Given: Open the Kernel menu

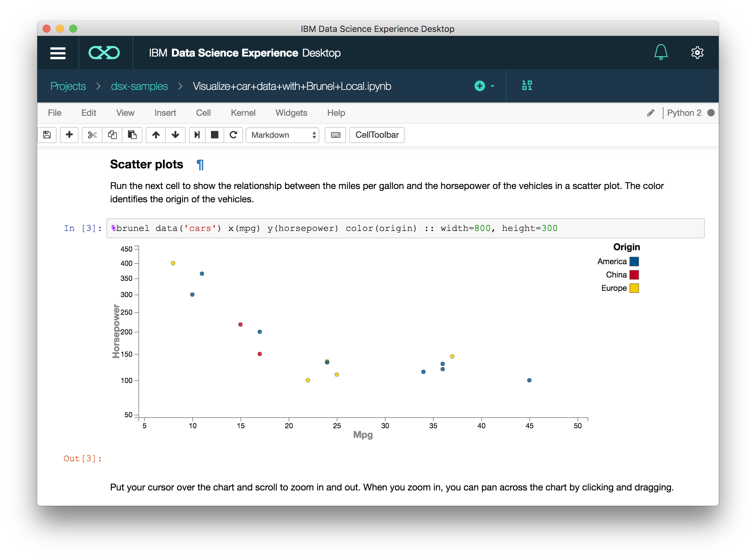Looking at the screenshot, I should [x=243, y=113].
